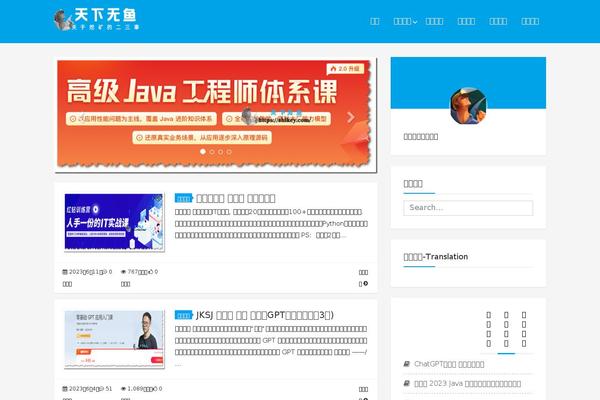The image size is (600, 400).
Task: Open the 2023 Java article link in the sidebar list
Action: coord(467,384)
